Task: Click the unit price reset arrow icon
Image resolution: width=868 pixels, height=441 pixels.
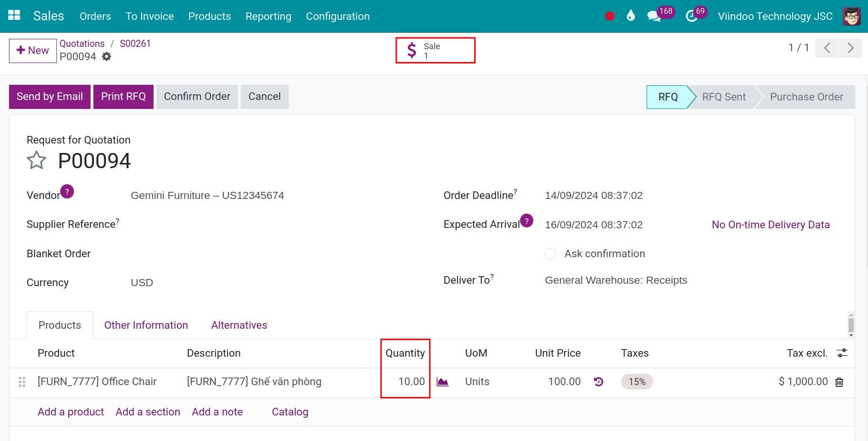Action: pyautogui.click(x=598, y=382)
